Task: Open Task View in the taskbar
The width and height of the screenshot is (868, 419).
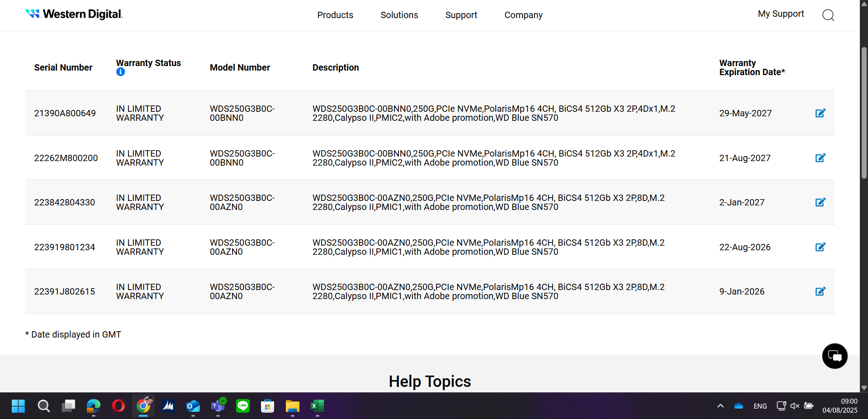Action: tap(68, 406)
